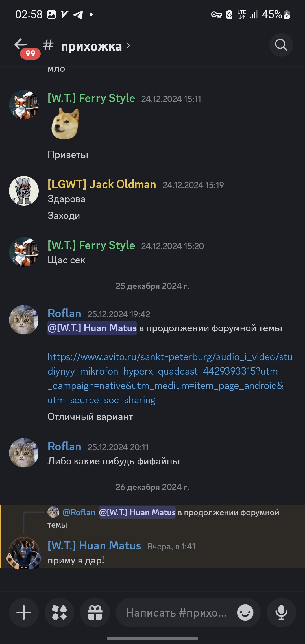This screenshot has width=305, height=644.
Task: Open the apps launcher icon
Action: [60, 613]
